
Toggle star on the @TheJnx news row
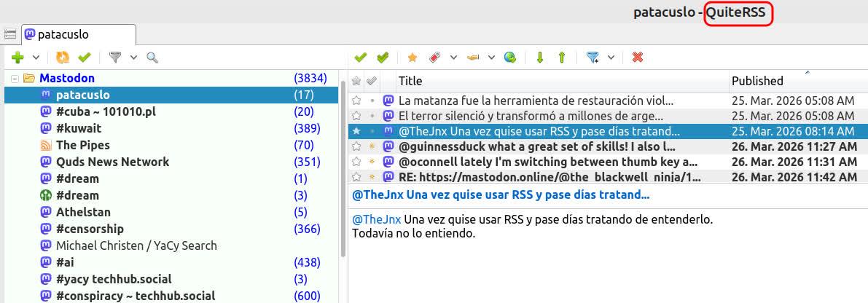356,131
